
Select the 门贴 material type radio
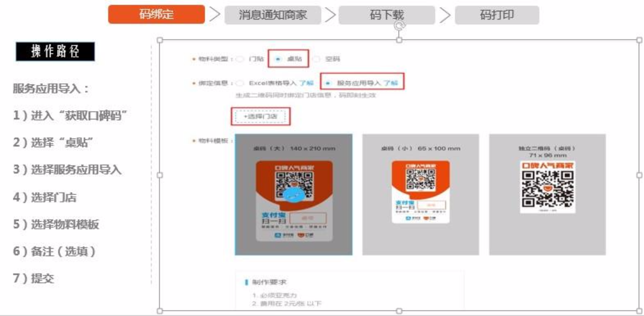pyautogui.click(x=240, y=59)
